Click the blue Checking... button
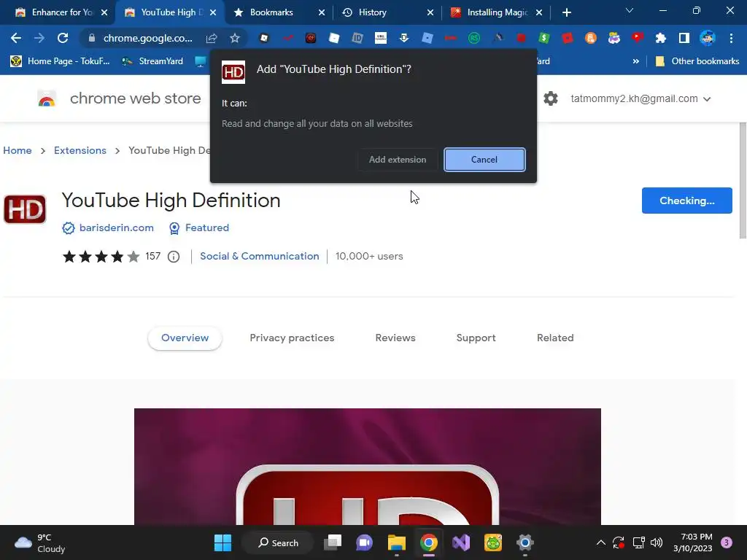 coord(686,201)
